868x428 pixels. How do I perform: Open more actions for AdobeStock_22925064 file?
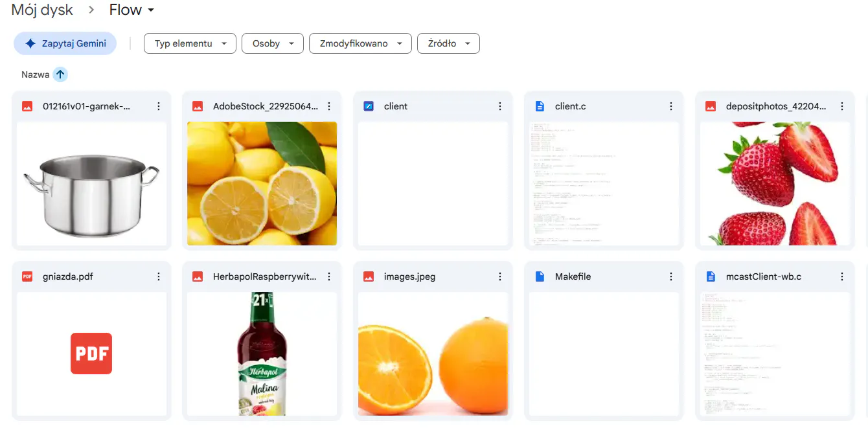(x=329, y=106)
